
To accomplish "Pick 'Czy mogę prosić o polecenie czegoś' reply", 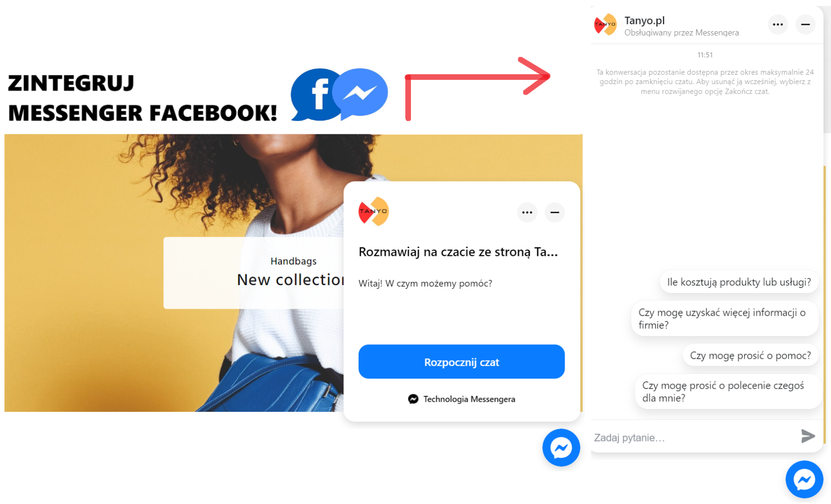I will 728,391.
